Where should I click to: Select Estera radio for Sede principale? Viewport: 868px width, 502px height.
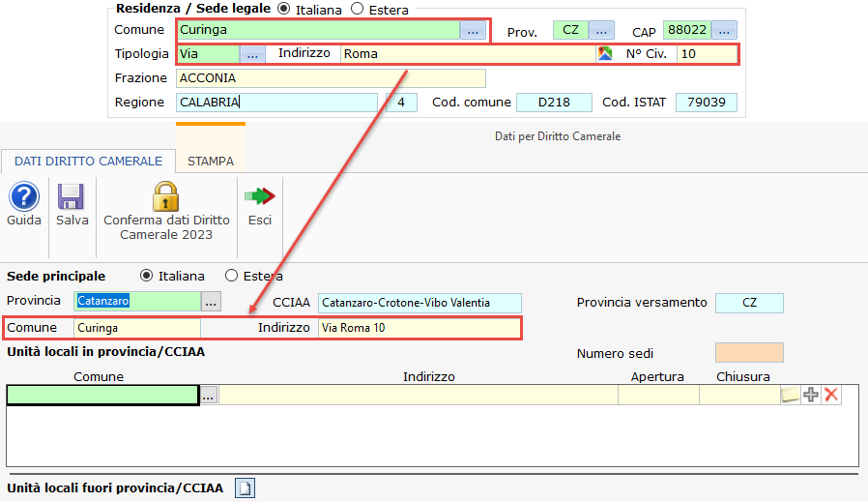pyautogui.click(x=232, y=276)
